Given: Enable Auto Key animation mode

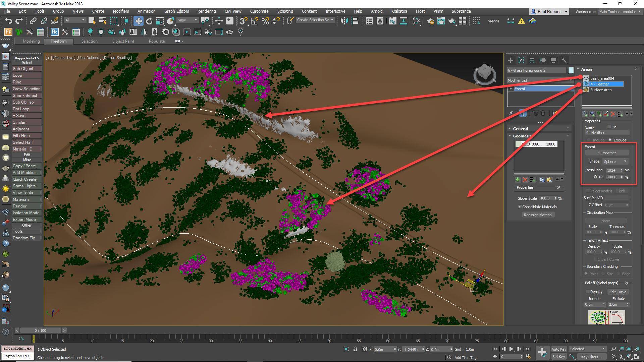Looking at the screenshot, I should 559,349.
